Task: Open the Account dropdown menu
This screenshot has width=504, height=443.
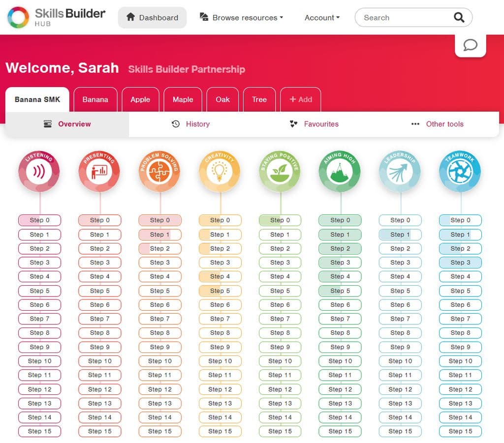Action: [321, 18]
